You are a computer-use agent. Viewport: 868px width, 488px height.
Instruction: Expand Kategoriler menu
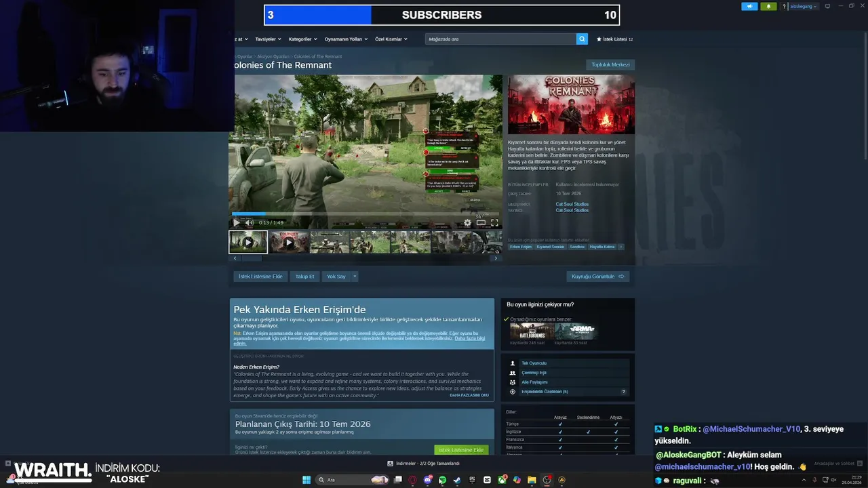(x=302, y=39)
